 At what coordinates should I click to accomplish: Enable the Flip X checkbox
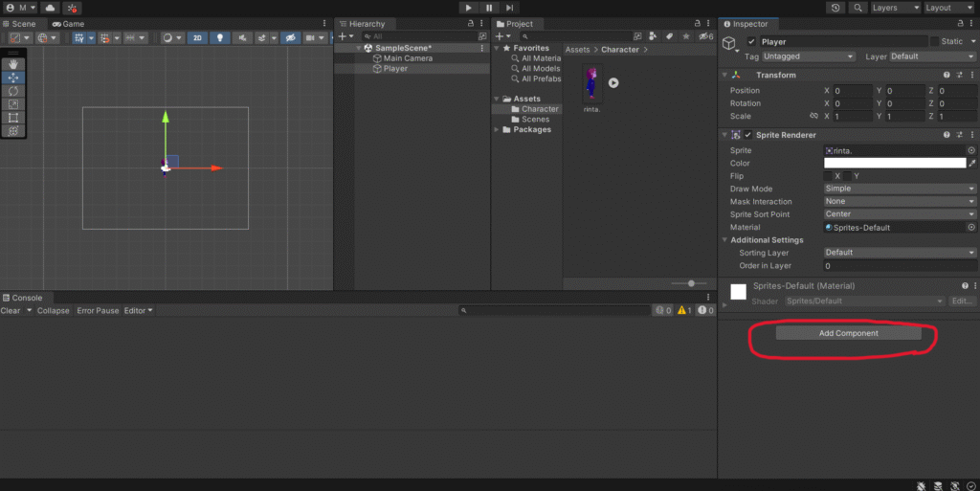(x=828, y=176)
